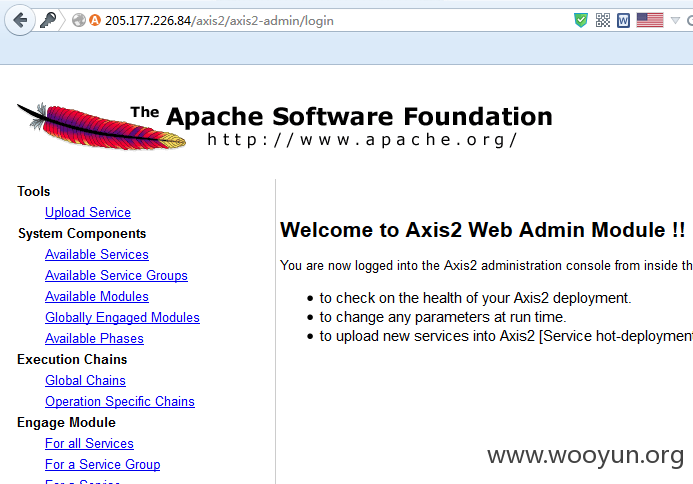693x484 pixels.
Task: Open For all Services link
Action: 89,443
